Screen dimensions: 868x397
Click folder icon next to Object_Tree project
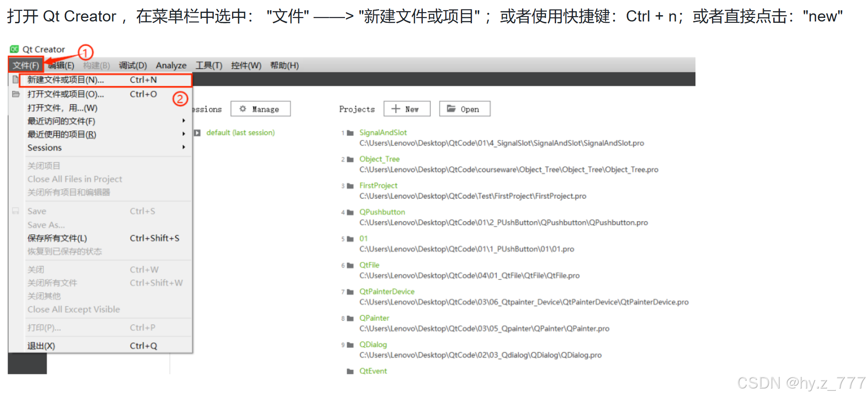350,159
